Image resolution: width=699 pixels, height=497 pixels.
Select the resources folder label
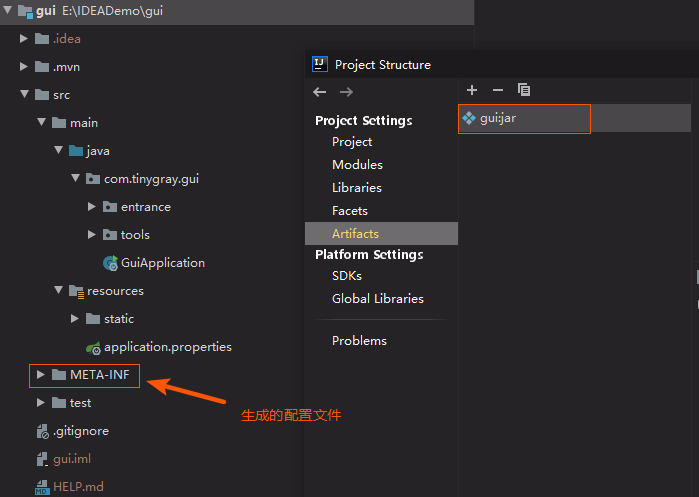coord(115,291)
